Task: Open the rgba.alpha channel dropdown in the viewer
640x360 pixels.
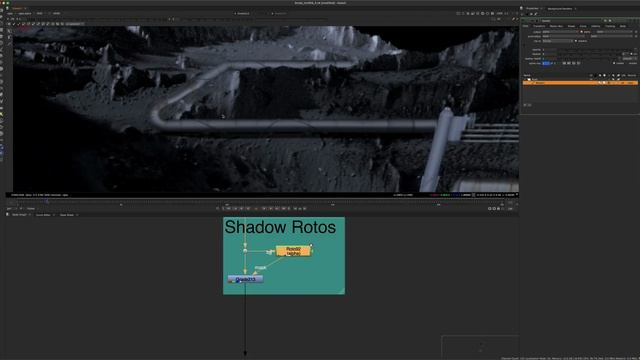Action: click(25, 13)
